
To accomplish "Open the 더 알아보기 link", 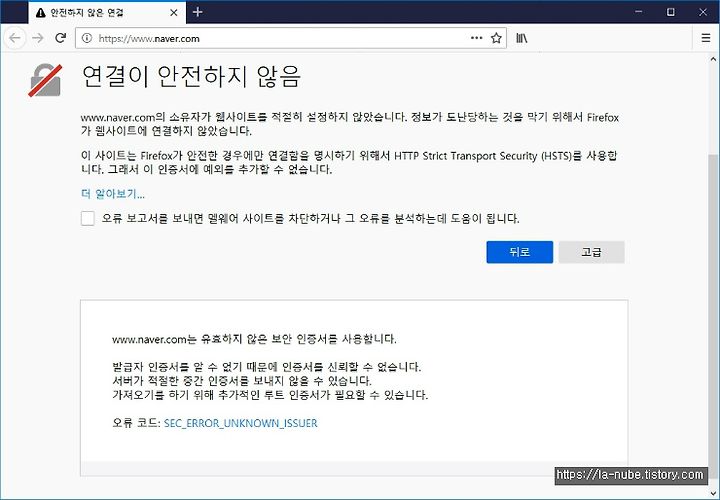I will pyautogui.click(x=113, y=194).
